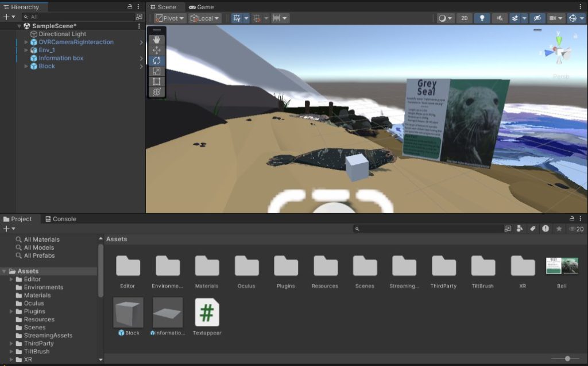Activate the Rotate tool
The height and width of the screenshot is (366, 588).
[157, 61]
